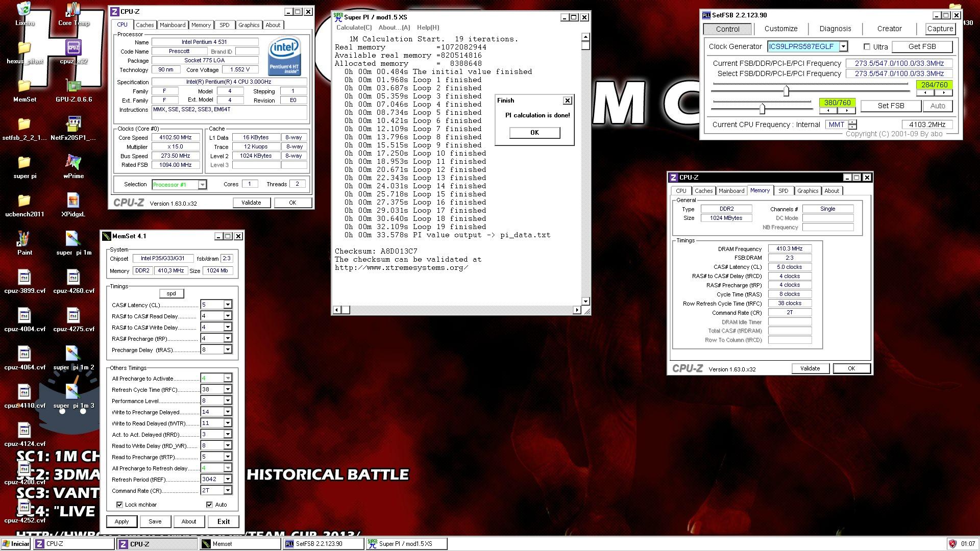Open the cpuz-4124.cvf file icon
Image resolution: width=980 pixels, height=551 pixels.
[x=24, y=435]
